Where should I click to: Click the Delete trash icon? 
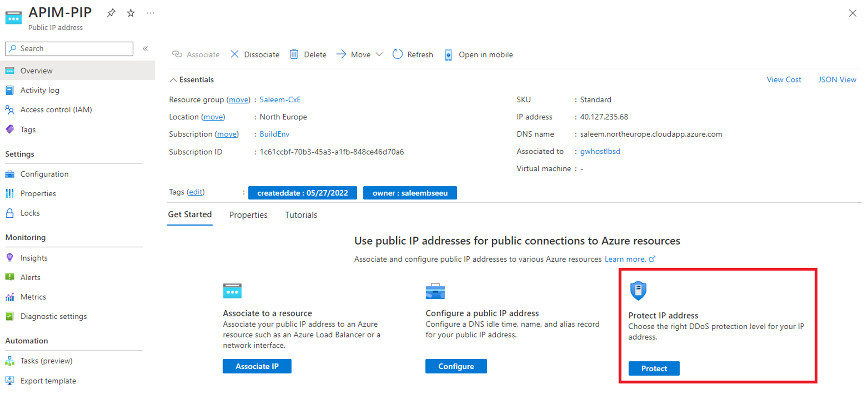294,54
